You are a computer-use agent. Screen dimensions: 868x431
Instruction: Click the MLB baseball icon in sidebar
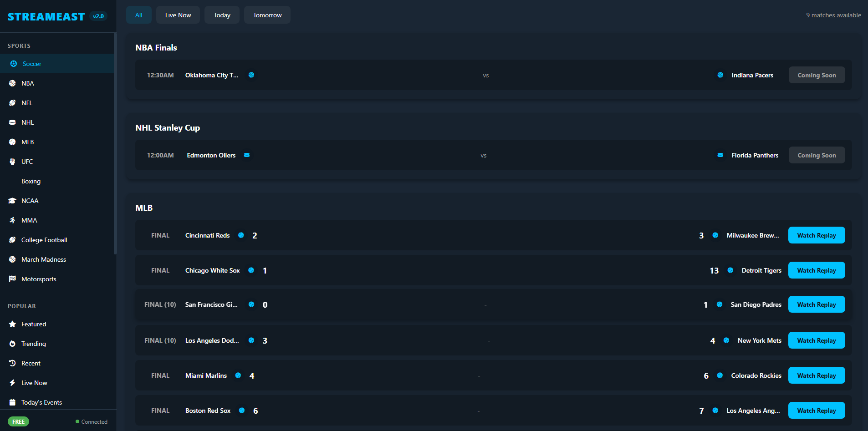click(x=12, y=142)
